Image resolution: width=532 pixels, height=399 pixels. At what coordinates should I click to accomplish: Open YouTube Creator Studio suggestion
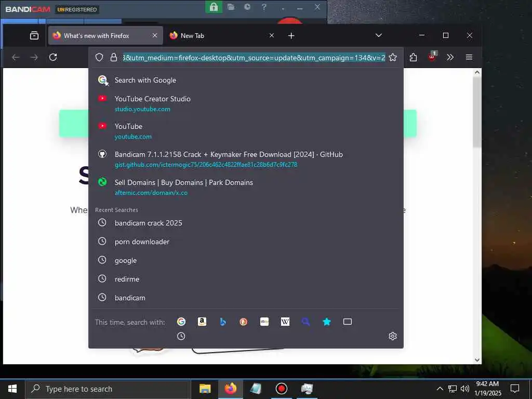click(246, 103)
